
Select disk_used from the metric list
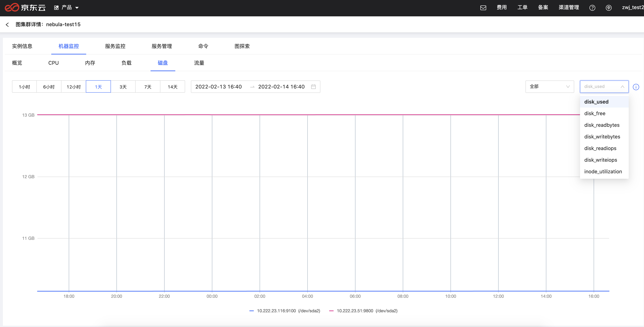pos(604,102)
